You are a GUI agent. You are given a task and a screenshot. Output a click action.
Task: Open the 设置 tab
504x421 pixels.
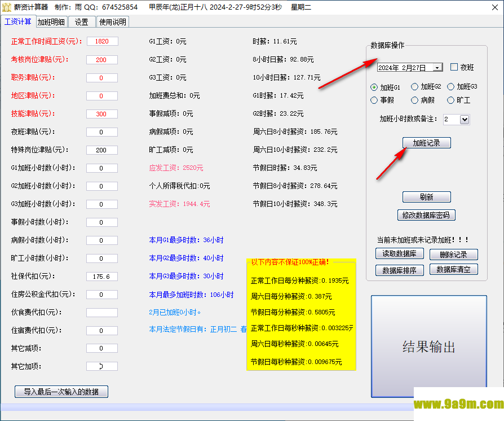(82, 22)
